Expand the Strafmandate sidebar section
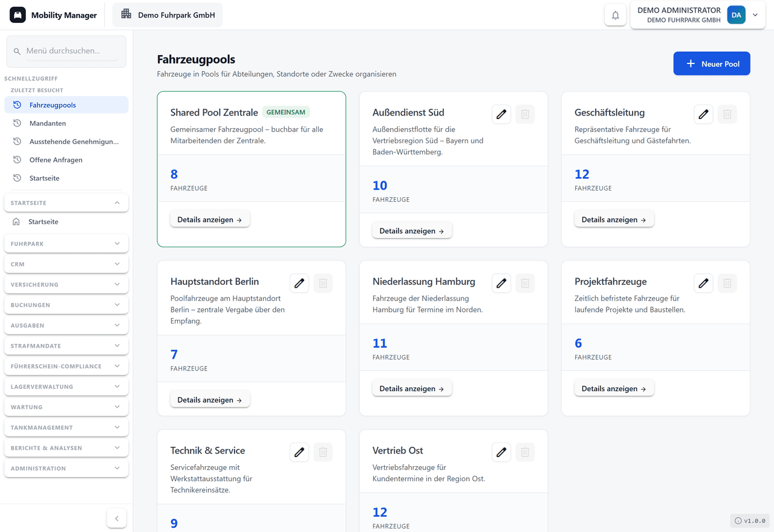 (x=67, y=346)
